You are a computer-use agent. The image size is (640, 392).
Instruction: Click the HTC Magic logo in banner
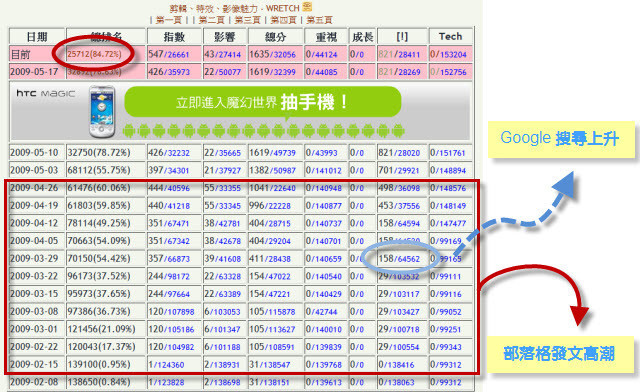[x=46, y=94]
